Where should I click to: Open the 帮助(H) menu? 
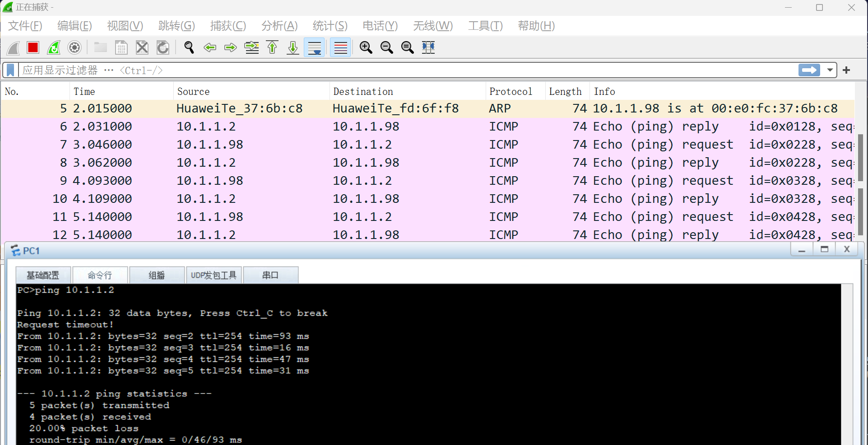(536, 26)
